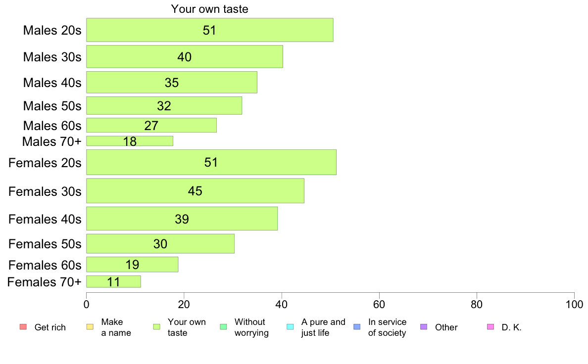The image size is (588, 364).
Task: Select the Females 30s bar labeled 45
Action: 195,191
